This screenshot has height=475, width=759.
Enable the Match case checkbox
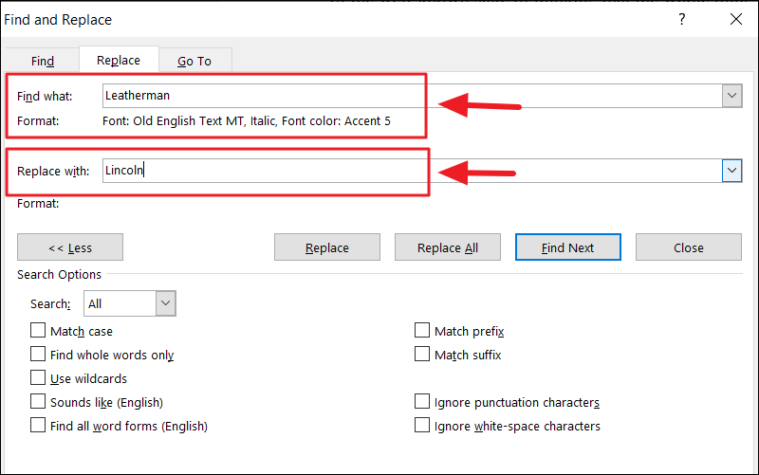coord(38,330)
